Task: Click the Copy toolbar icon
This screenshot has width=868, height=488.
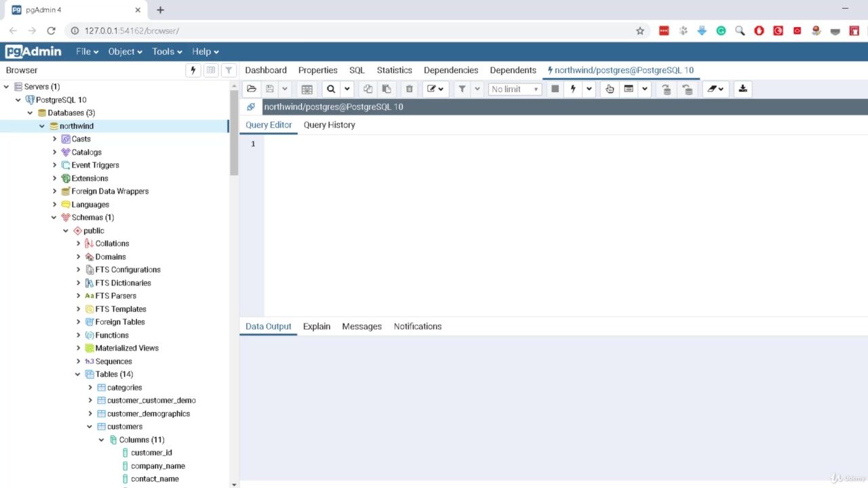Action: click(368, 89)
